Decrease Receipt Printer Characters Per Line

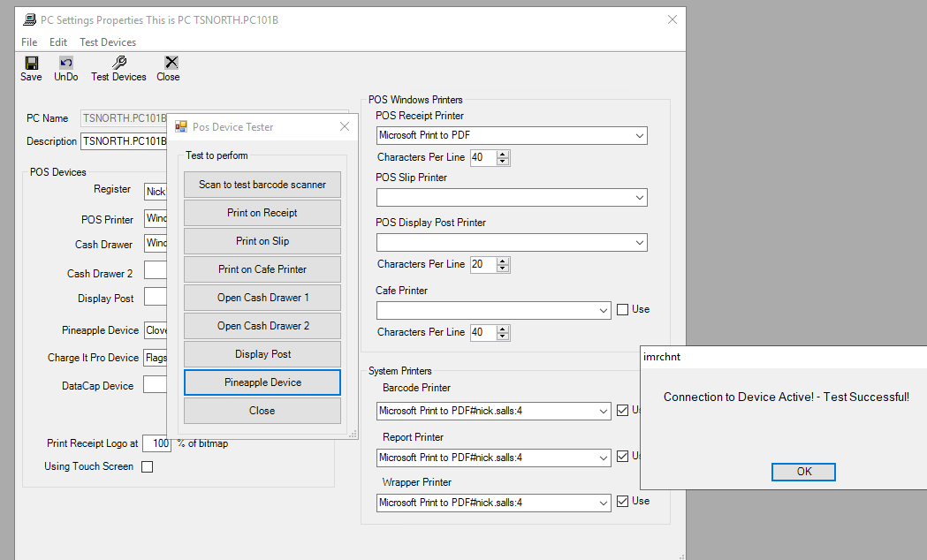pyautogui.click(x=503, y=162)
